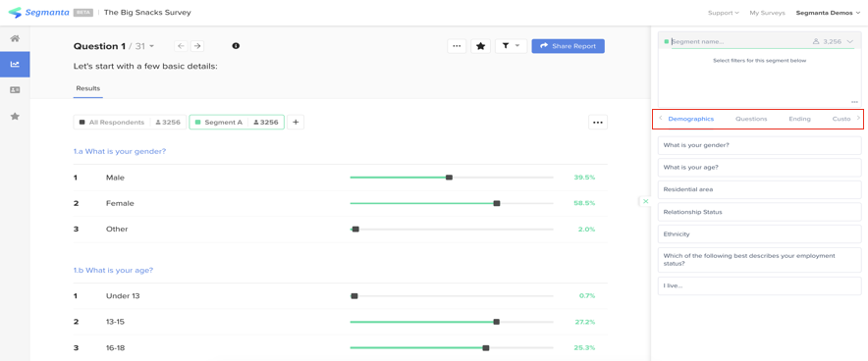Click the BETA badge next to the logo
Viewport: 868px width, 361px height.
[x=83, y=13]
